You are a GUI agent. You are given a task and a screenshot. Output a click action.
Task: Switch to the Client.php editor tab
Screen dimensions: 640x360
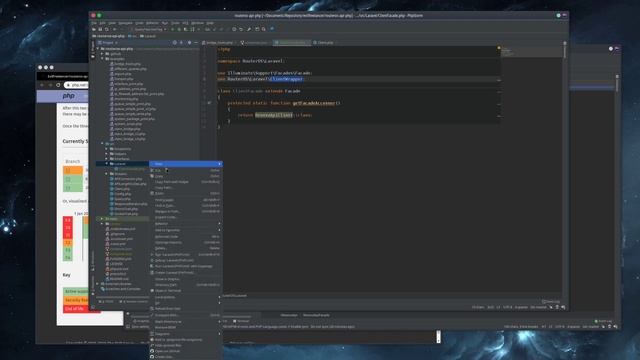[323, 42]
